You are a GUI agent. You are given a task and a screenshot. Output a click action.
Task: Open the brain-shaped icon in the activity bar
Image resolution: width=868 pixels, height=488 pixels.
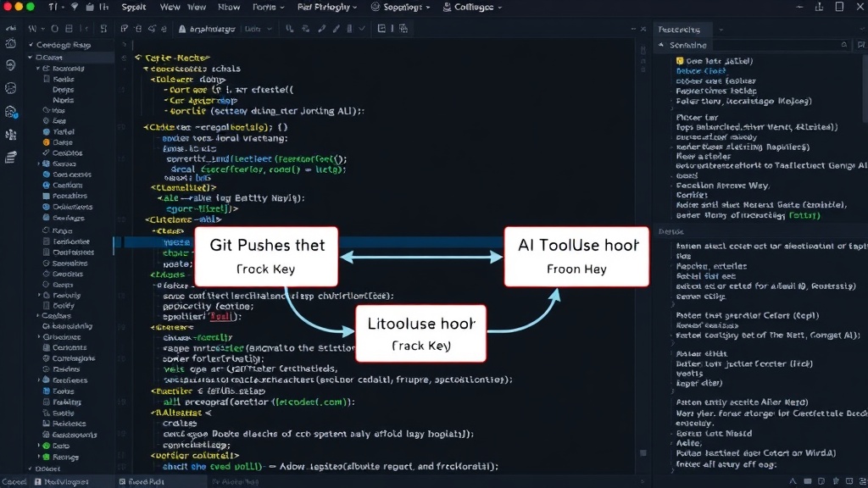point(10,88)
